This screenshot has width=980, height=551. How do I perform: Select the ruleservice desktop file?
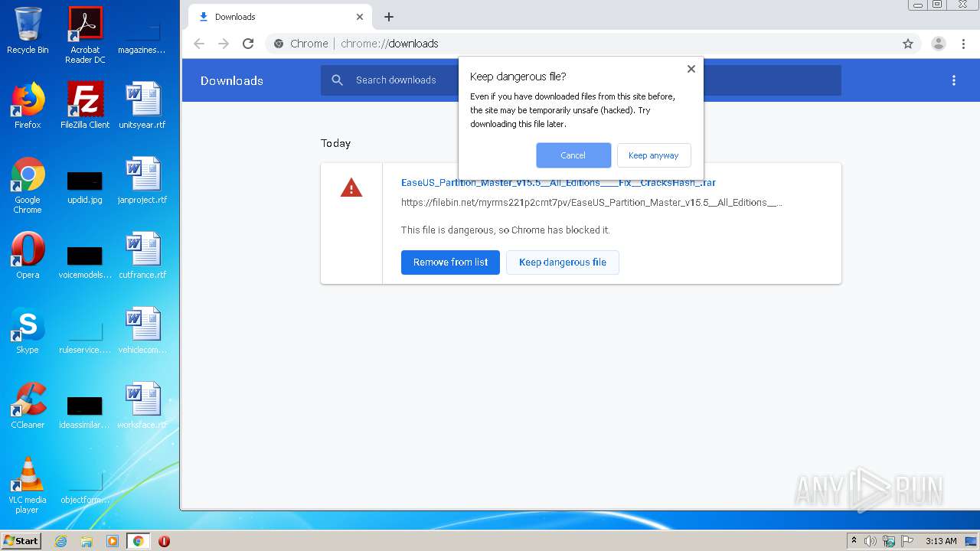click(x=85, y=337)
